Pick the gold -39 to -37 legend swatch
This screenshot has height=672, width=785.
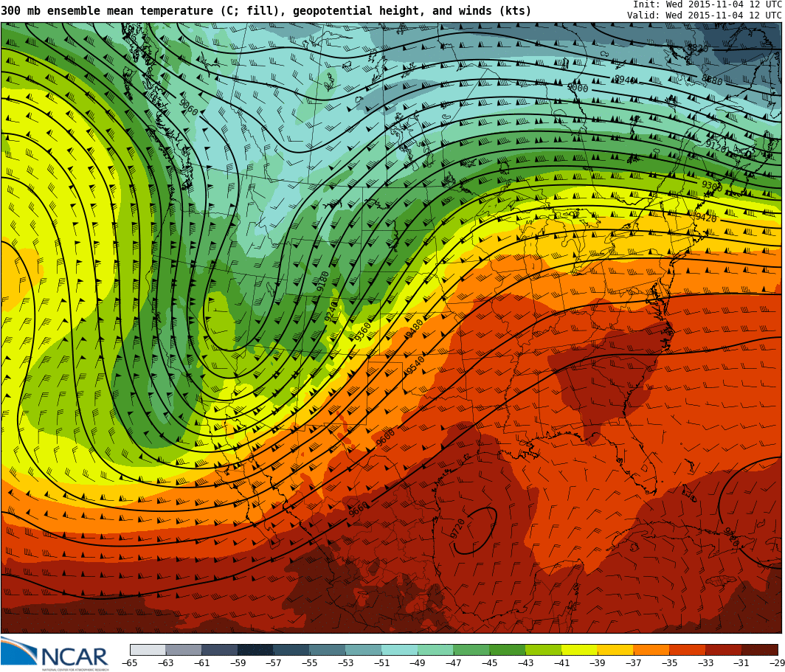pos(616,649)
